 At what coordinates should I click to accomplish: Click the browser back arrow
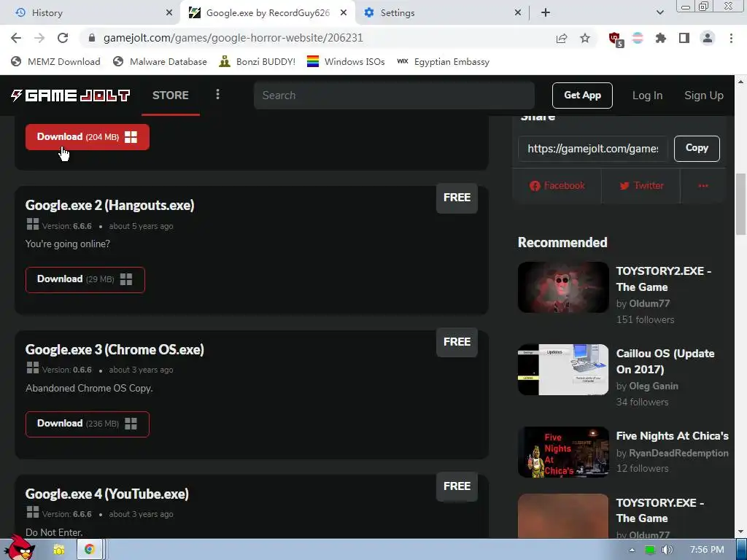(16, 38)
